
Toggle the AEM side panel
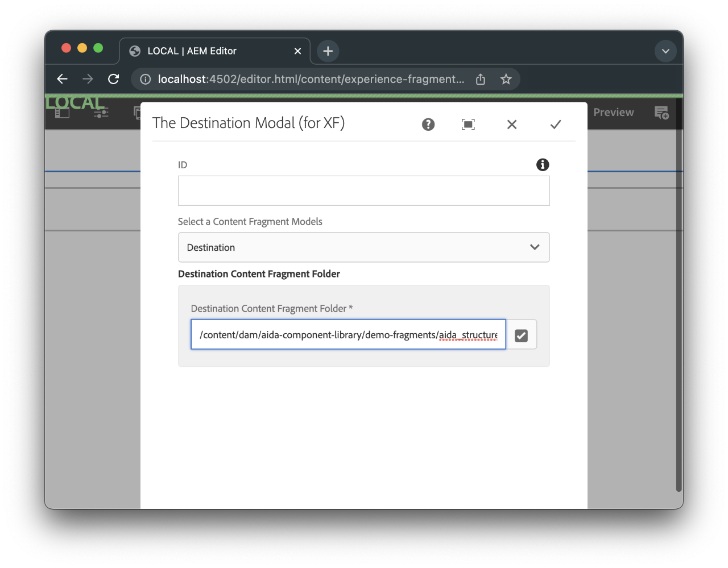pos(62,113)
